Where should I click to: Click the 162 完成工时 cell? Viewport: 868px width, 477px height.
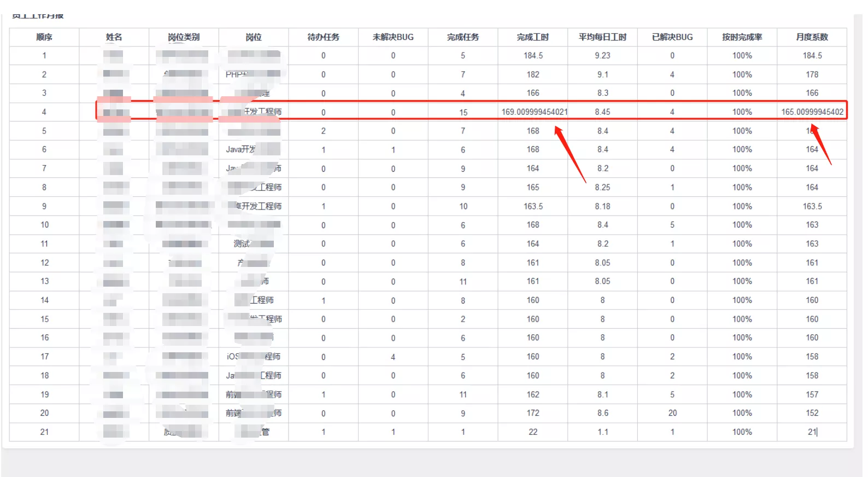click(533, 395)
